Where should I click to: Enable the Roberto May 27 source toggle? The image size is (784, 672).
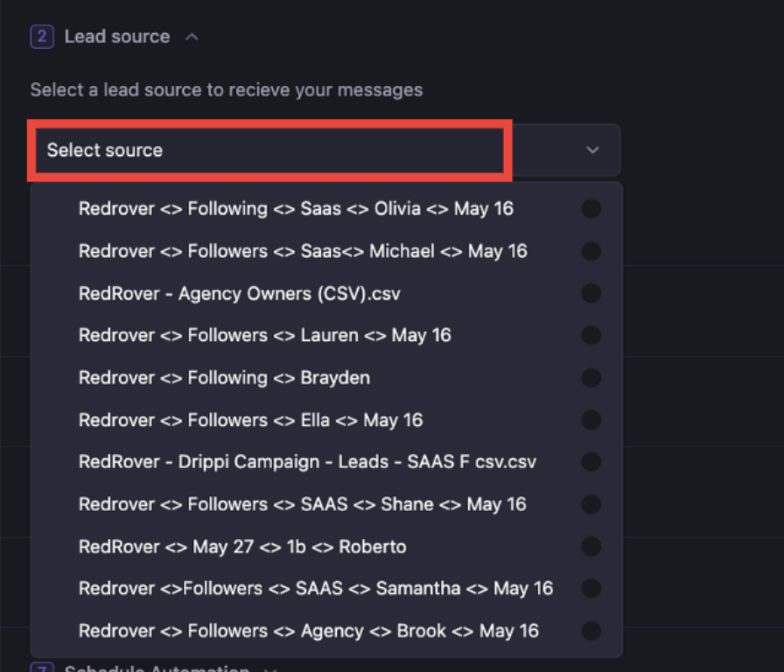591,546
